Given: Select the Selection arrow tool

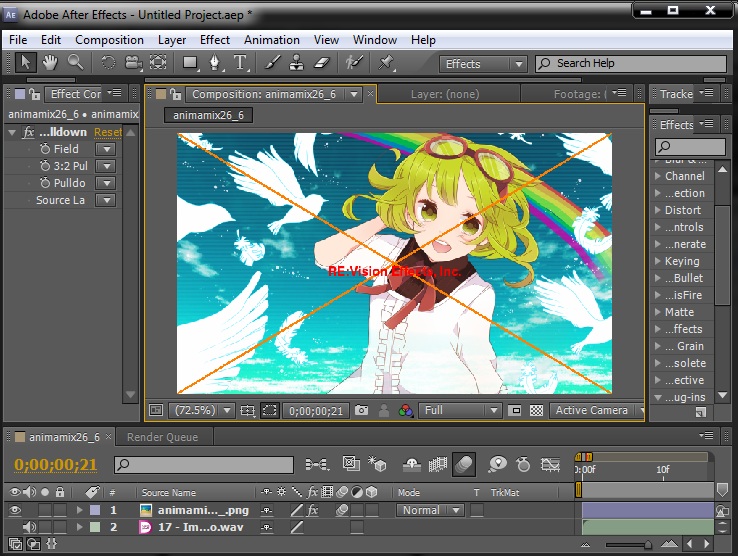Looking at the screenshot, I should [x=25, y=63].
